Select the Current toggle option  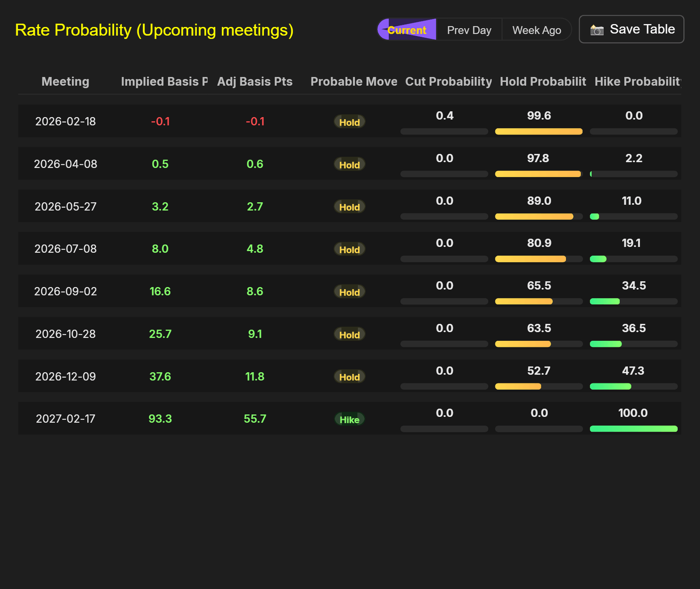407,30
